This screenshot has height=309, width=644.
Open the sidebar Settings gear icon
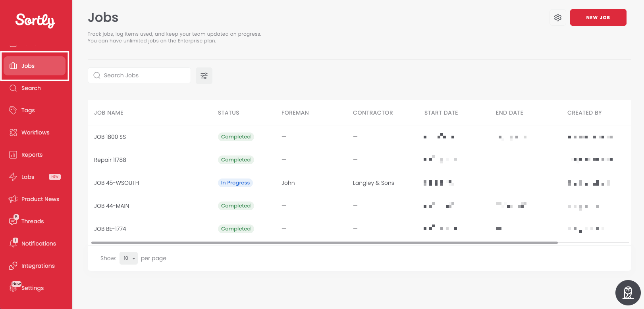(13, 288)
